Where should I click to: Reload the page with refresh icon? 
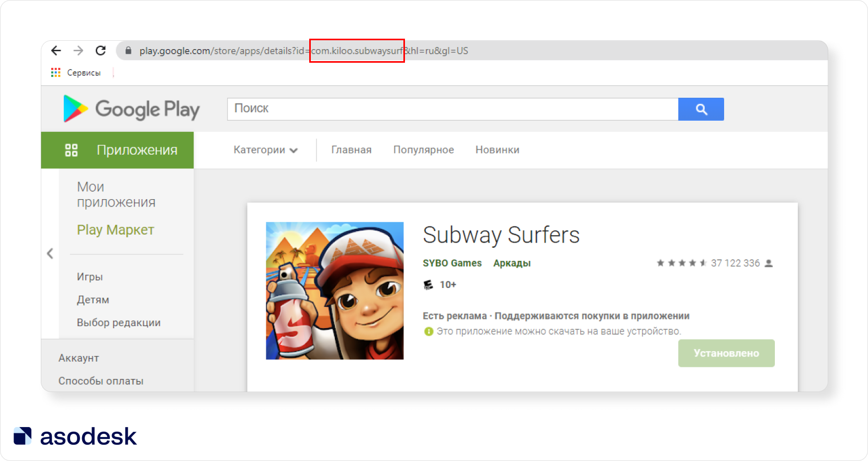point(100,51)
